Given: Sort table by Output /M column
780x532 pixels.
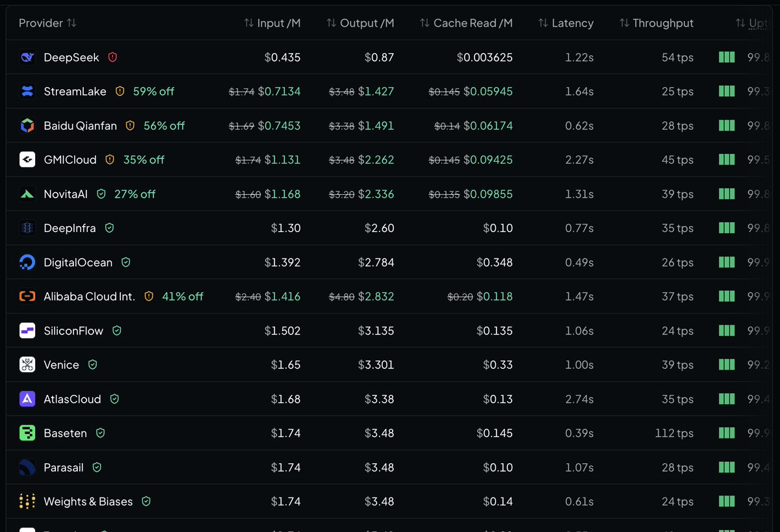Looking at the screenshot, I should click(x=360, y=23).
